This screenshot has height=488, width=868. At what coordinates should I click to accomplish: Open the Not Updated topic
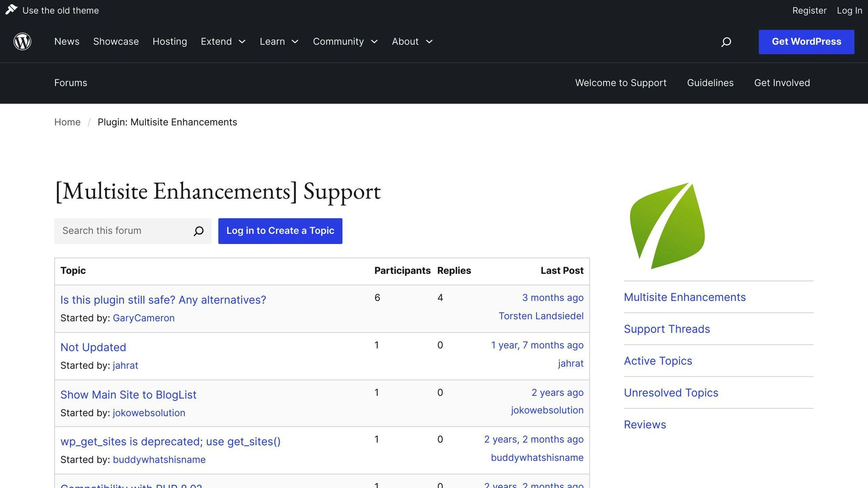(x=93, y=347)
